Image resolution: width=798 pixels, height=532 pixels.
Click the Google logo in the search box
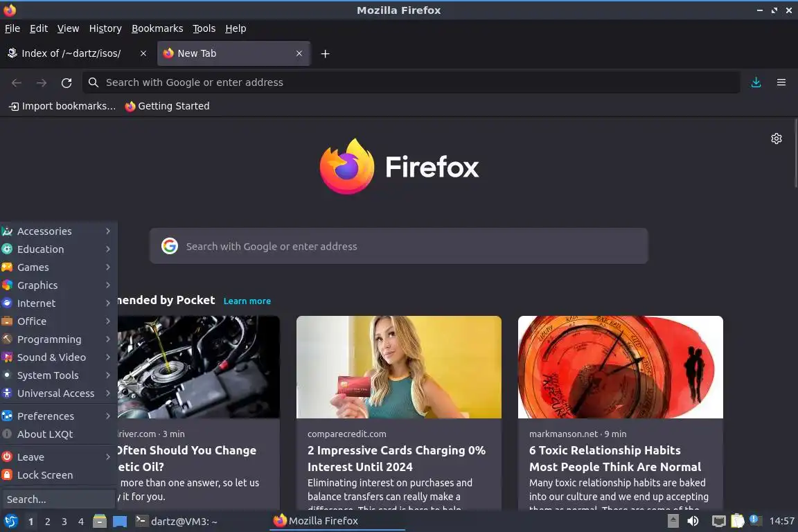(170, 246)
